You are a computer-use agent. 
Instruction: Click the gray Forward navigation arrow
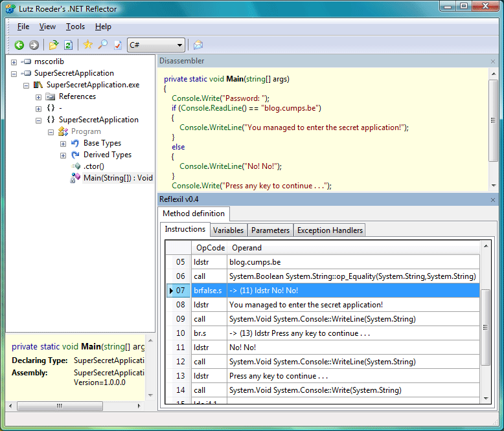click(x=34, y=45)
